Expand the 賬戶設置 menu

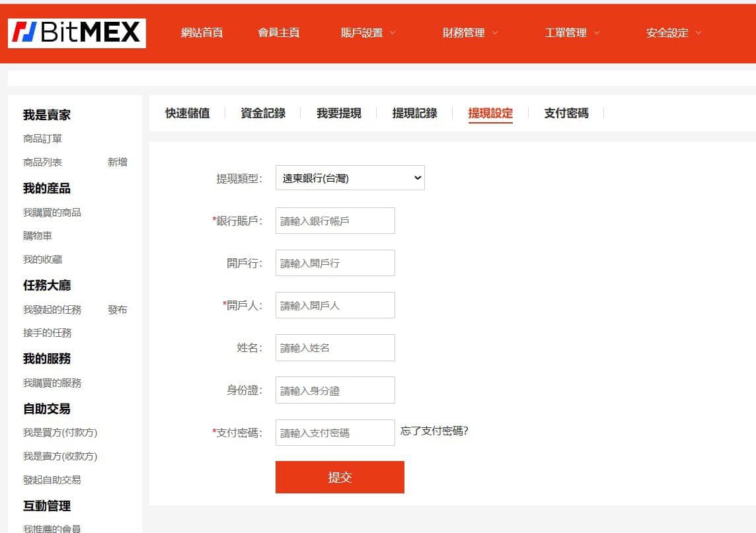coord(368,33)
